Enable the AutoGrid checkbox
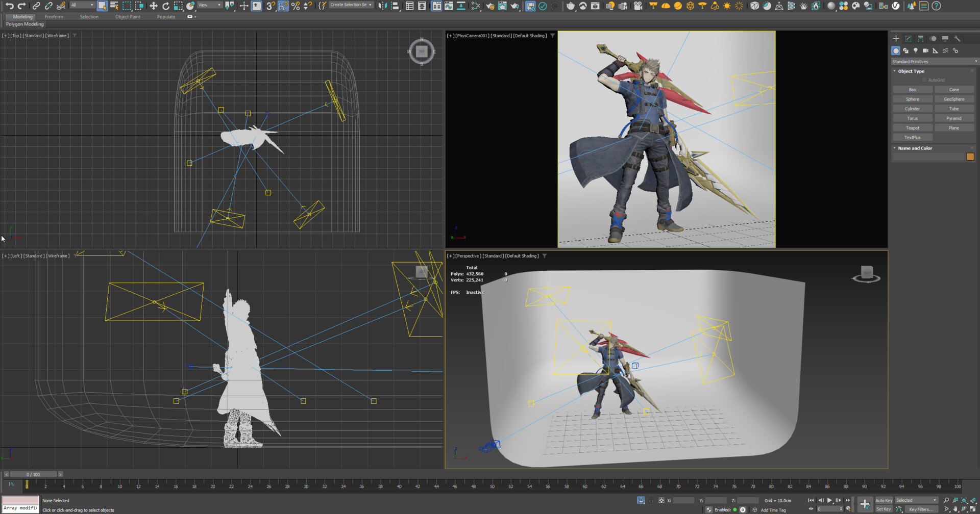Image resolution: width=980 pixels, height=514 pixels. 924,80
